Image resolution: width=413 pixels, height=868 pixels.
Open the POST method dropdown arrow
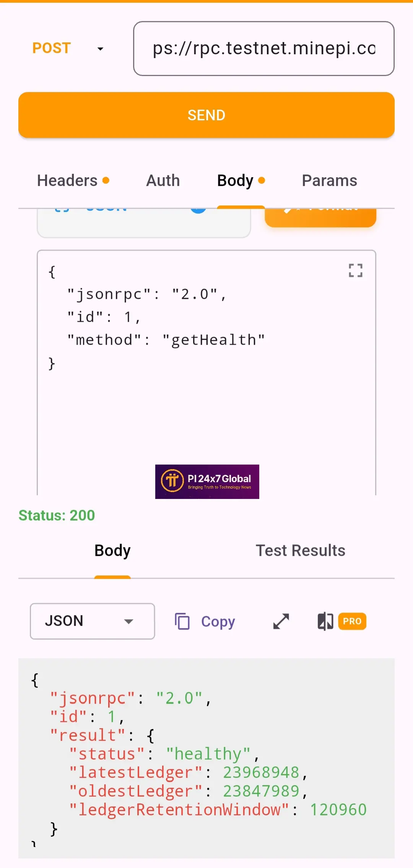pyautogui.click(x=100, y=49)
